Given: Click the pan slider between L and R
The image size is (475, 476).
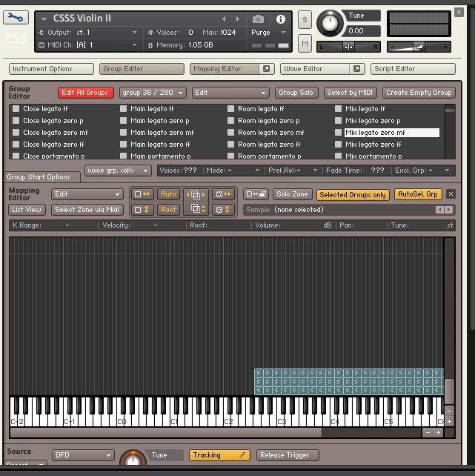Looking at the screenshot, I should [348, 47].
